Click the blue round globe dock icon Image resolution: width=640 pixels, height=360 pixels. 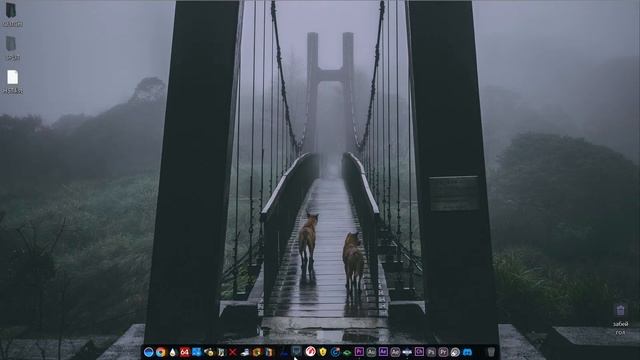pyautogui.click(x=149, y=352)
